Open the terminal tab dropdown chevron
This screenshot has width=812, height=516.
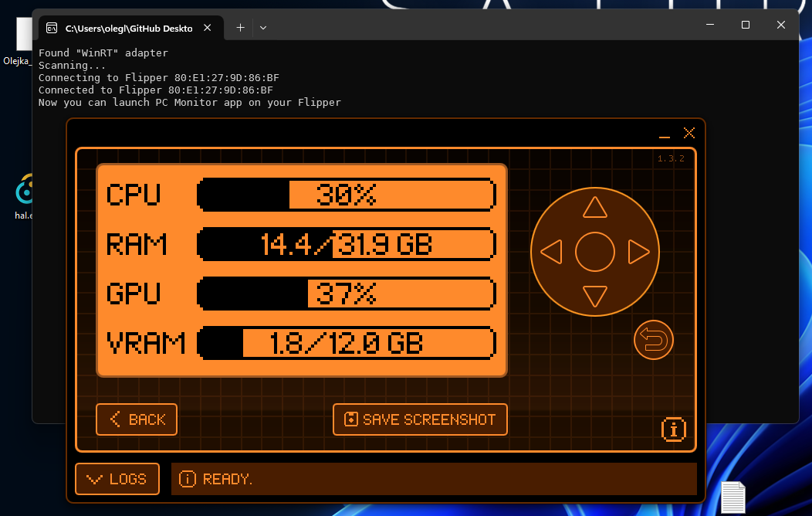click(x=263, y=28)
